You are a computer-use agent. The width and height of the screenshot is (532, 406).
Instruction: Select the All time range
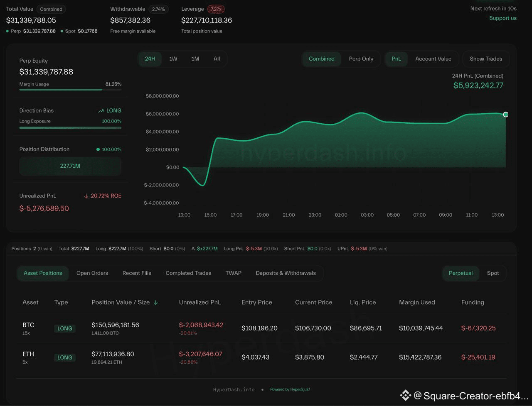click(x=217, y=59)
